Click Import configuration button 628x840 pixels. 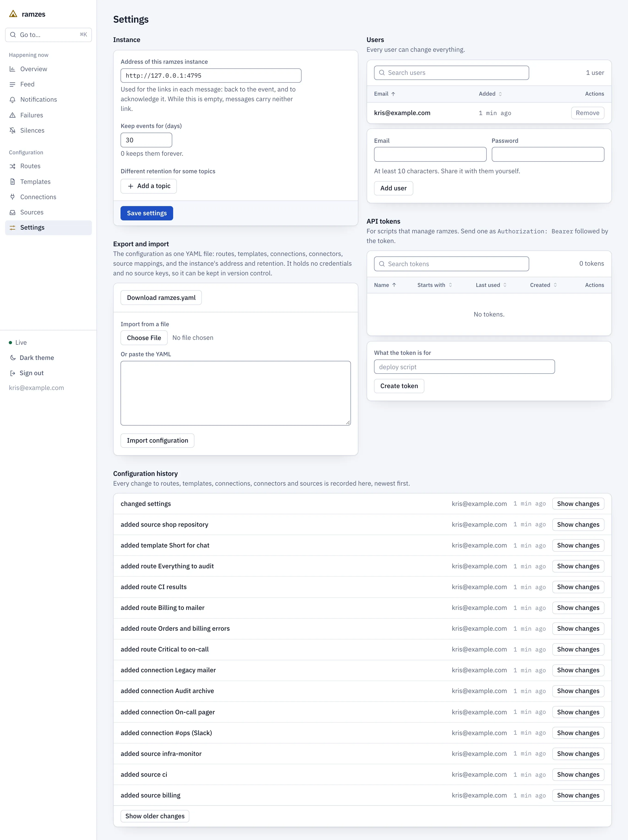pos(157,441)
